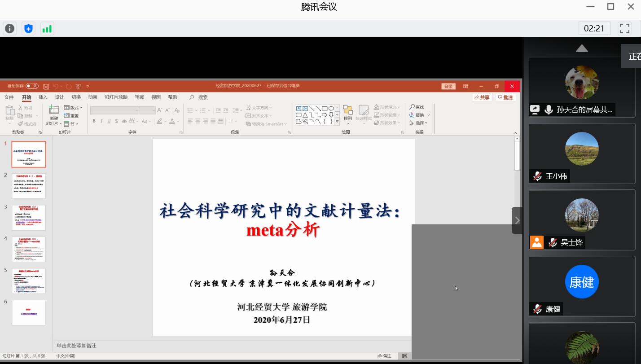Screen dimensions: 641x364
Task: Open the Insert (插入) ribbon tab
Action: point(43,97)
